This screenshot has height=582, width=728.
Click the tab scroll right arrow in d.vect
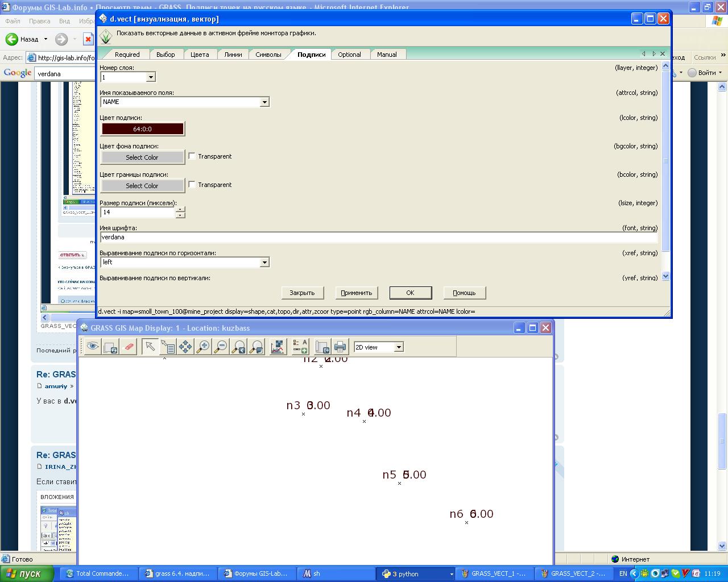(x=654, y=54)
